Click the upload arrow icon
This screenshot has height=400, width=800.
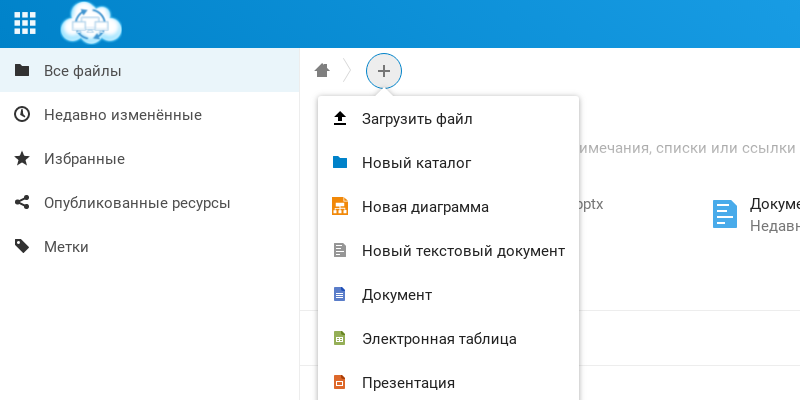pos(340,119)
